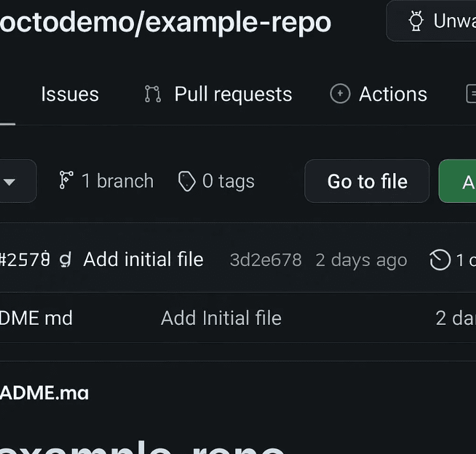Screen dimensions: 476x454
Task: Click the commit author avatar icon
Action: pyautogui.click(x=64, y=260)
